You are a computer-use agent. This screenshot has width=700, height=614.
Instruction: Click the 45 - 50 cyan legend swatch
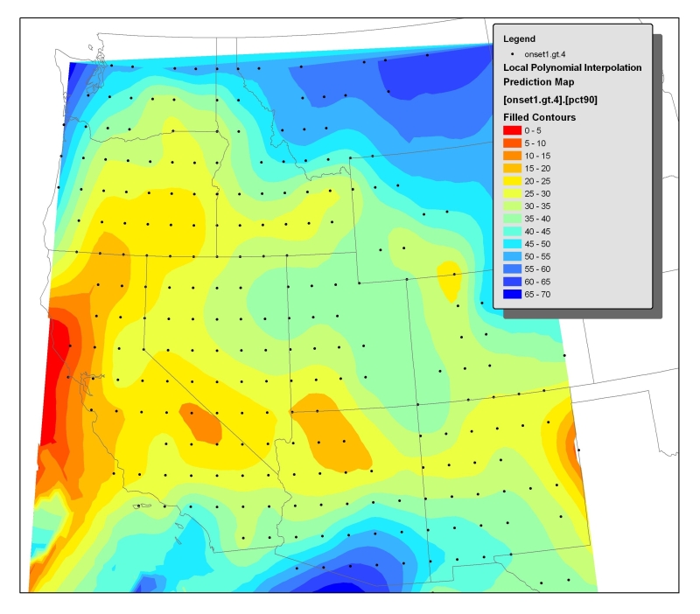tap(512, 244)
